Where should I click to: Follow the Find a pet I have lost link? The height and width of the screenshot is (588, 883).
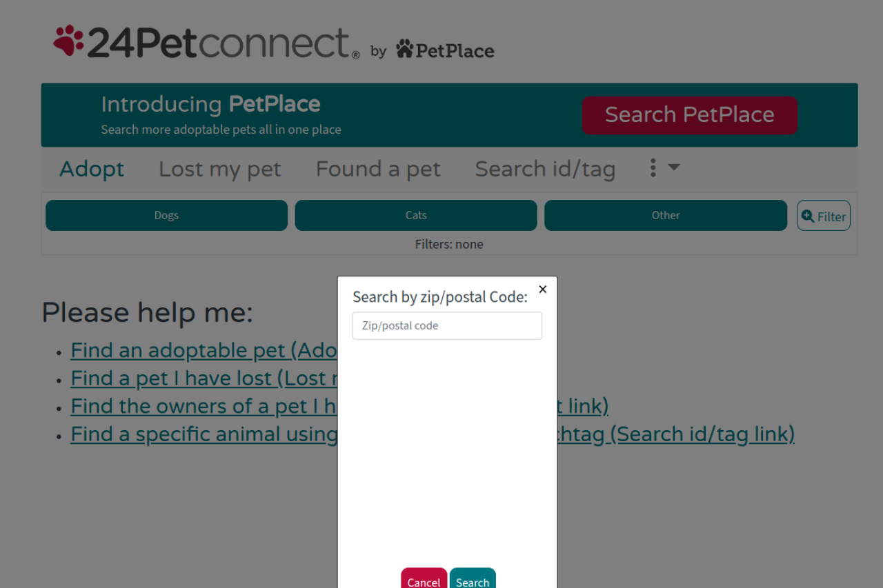(x=204, y=378)
